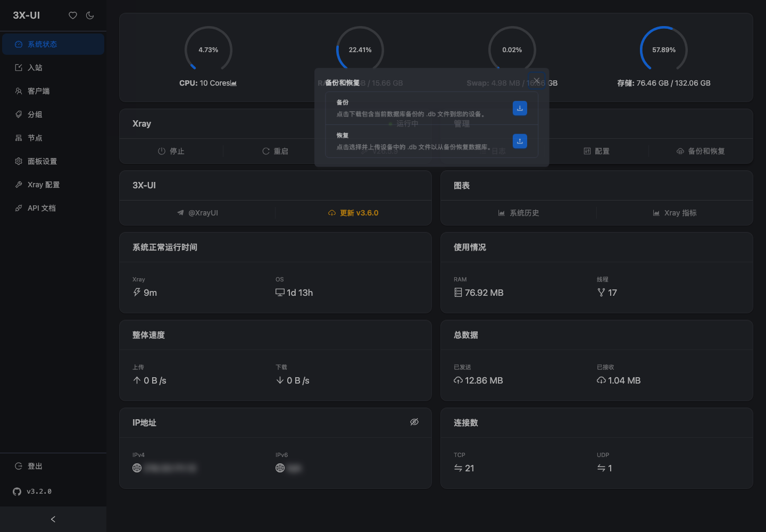
Task: Click 备份和恢复 in the Xray card
Action: pos(701,151)
